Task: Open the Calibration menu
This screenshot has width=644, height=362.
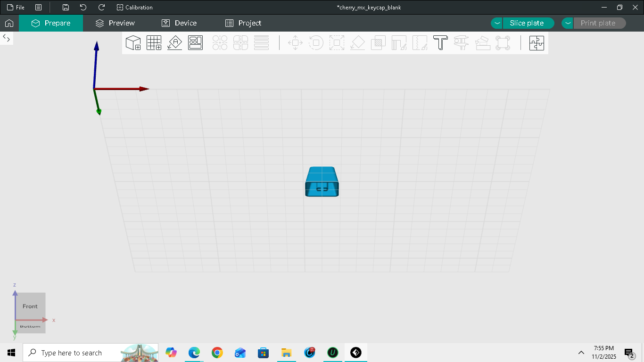Action: tap(135, 8)
